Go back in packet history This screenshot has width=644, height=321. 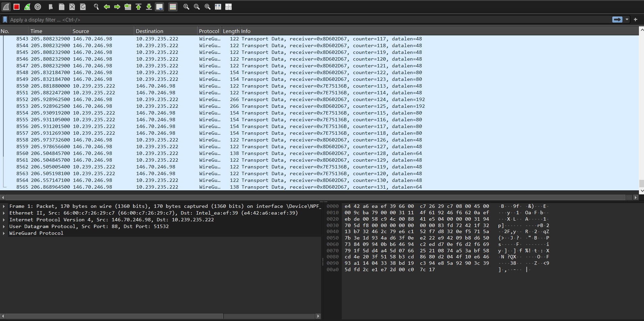pos(107,7)
